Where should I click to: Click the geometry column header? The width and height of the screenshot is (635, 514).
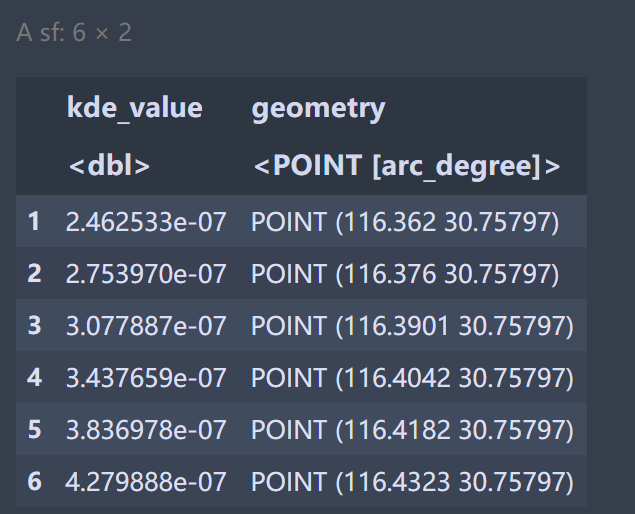pos(318,108)
